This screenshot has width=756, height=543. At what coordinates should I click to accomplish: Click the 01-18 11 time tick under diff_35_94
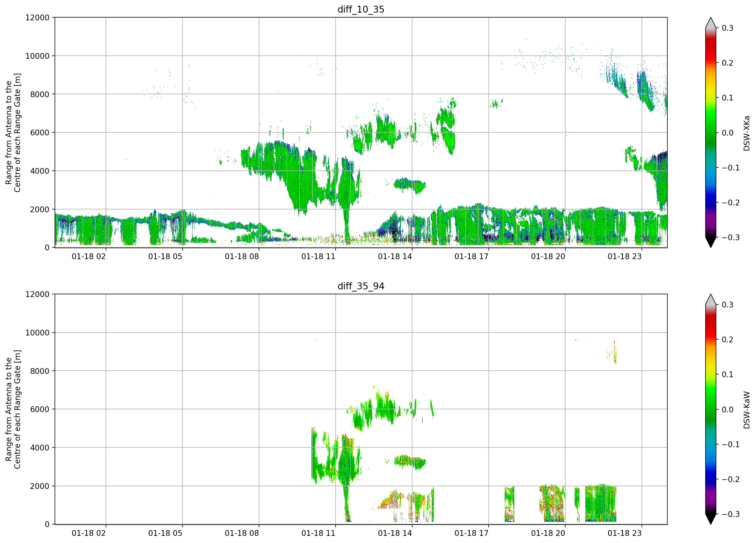tap(318, 533)
